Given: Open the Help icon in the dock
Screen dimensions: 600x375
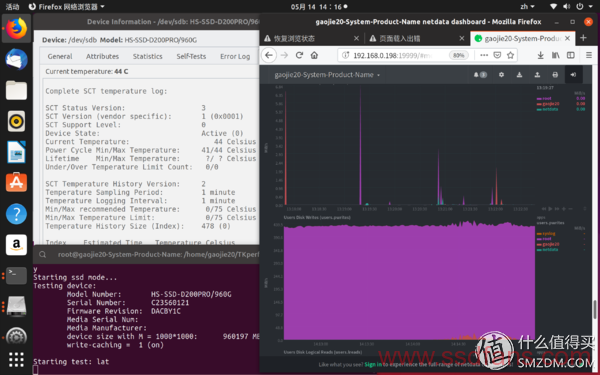Looking at the screenshot, I should click(x=16, y=214).
